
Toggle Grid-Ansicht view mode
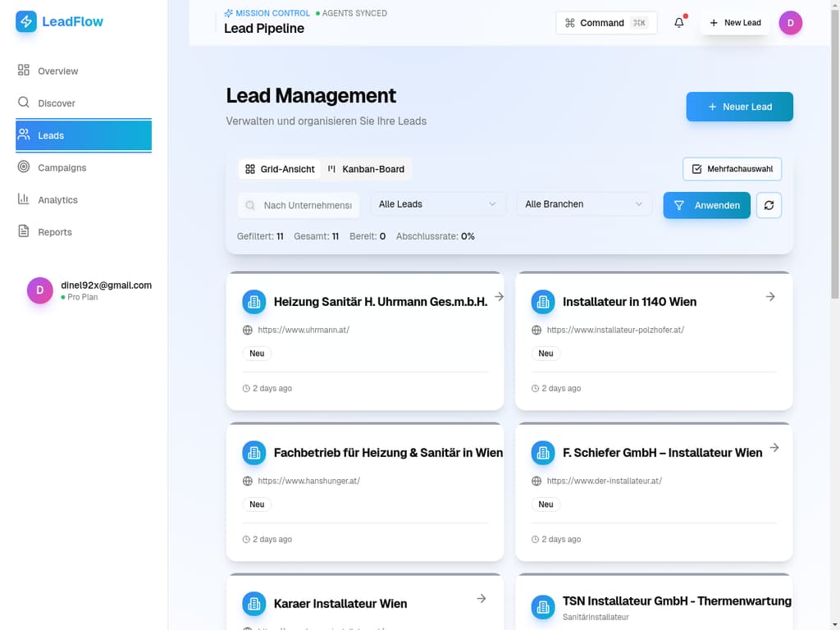click(279, 169)
